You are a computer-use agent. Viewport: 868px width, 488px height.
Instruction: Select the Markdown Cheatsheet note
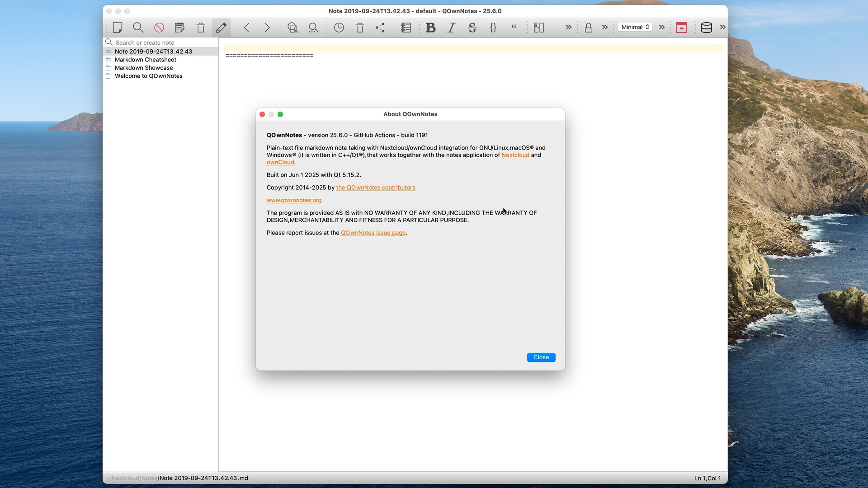coord(161,60)
